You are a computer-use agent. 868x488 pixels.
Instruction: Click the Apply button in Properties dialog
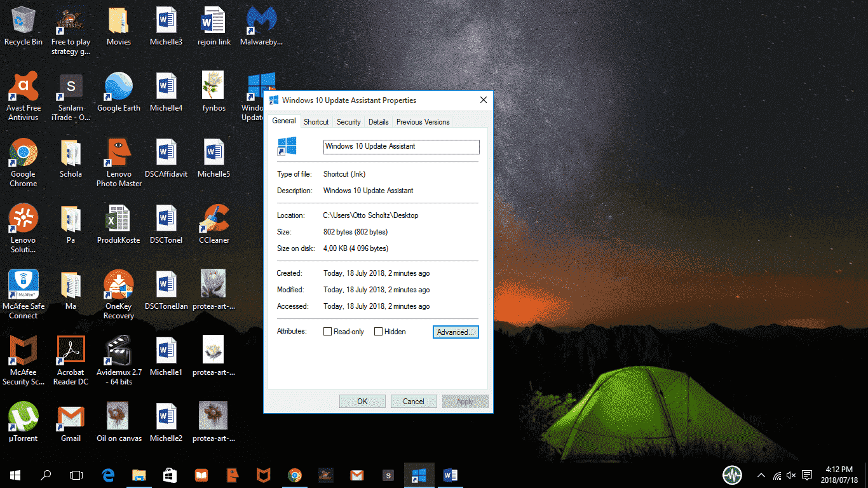pyautogui.click(x=465, y=402)
